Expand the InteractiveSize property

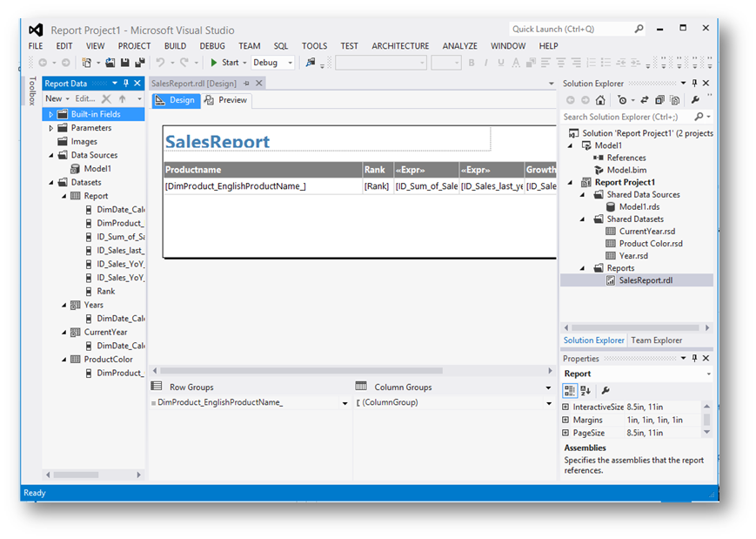point(566,407)
